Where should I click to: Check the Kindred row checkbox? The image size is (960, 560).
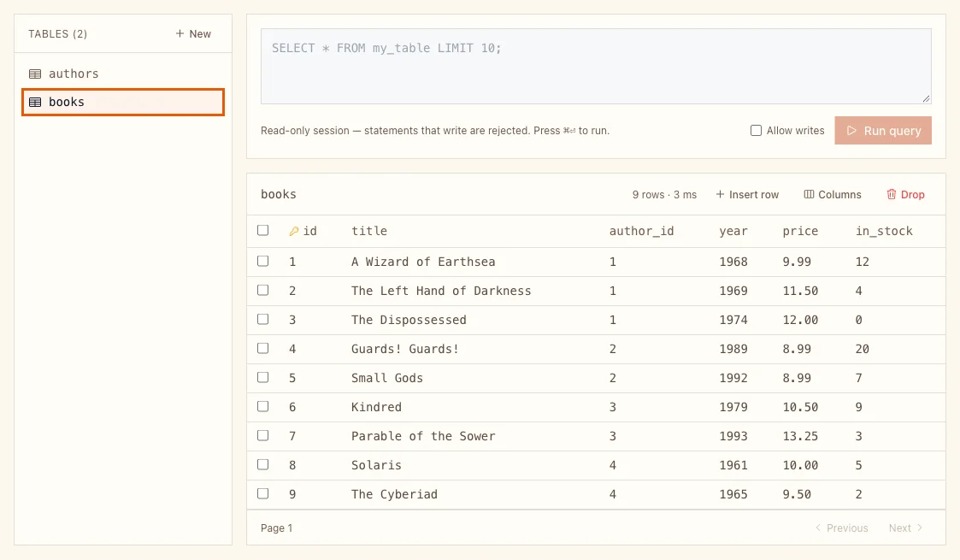[262, 406]
